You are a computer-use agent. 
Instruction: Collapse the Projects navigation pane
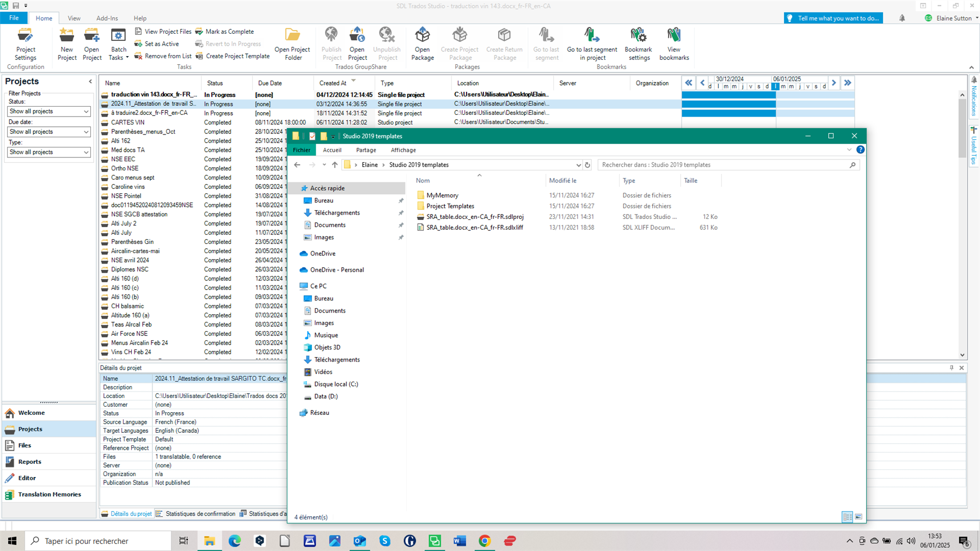pos(90,82)
